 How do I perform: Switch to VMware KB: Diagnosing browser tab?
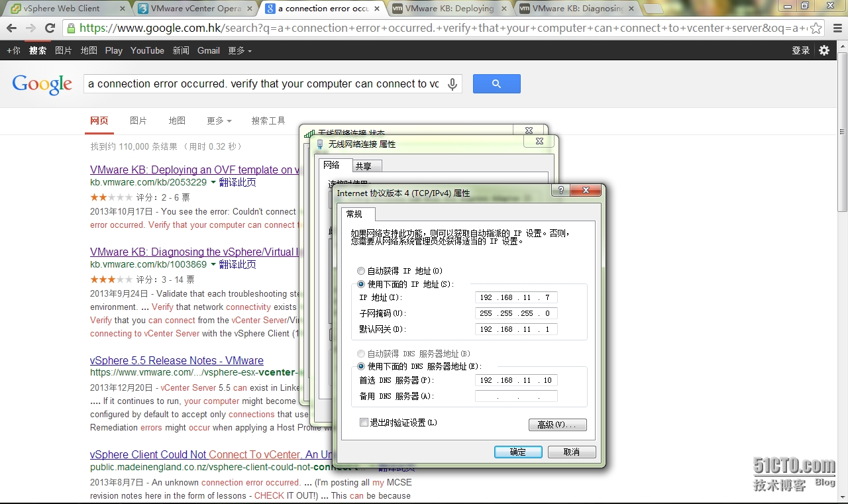(x=576, y=9)
